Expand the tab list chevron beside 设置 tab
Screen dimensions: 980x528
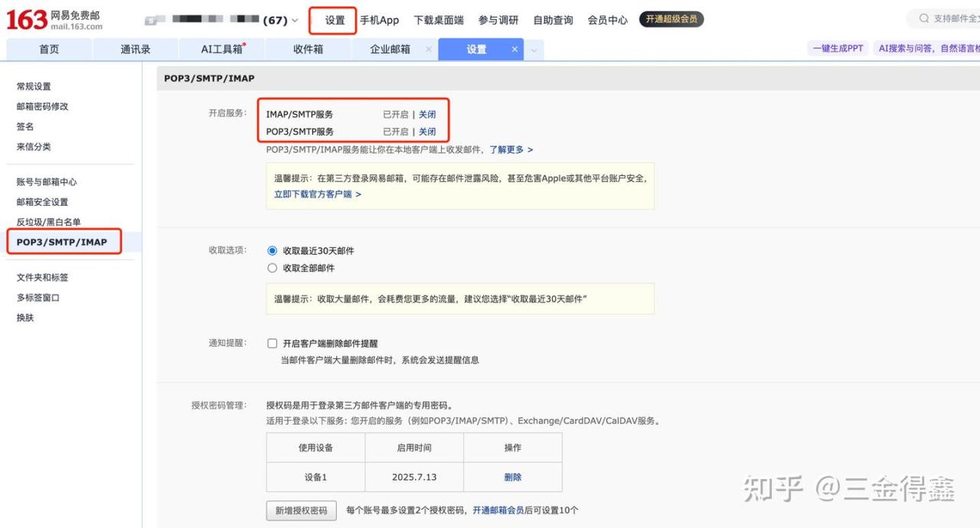coord(534,50)
